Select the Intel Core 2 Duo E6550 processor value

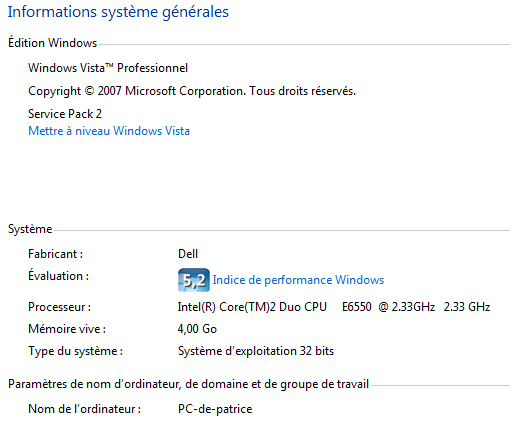[334, 307]
